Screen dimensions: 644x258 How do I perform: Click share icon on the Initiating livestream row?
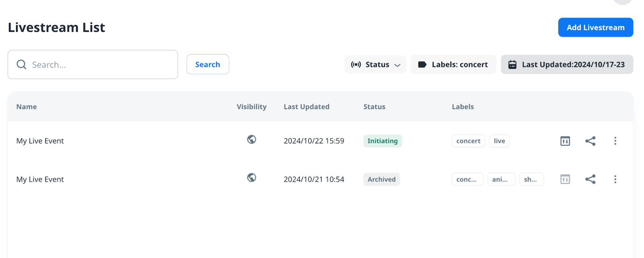[590, 141]
